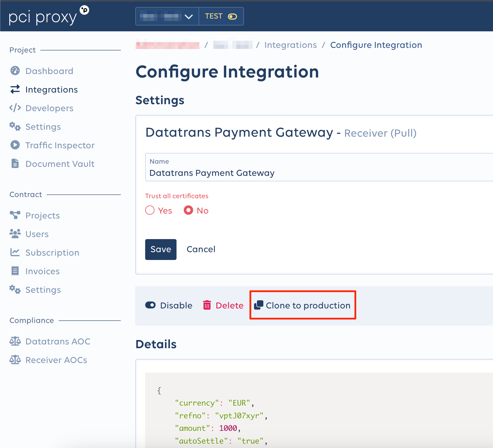Click the Users group icon
The image size is (493, 448).
click(x=15, y=234)
